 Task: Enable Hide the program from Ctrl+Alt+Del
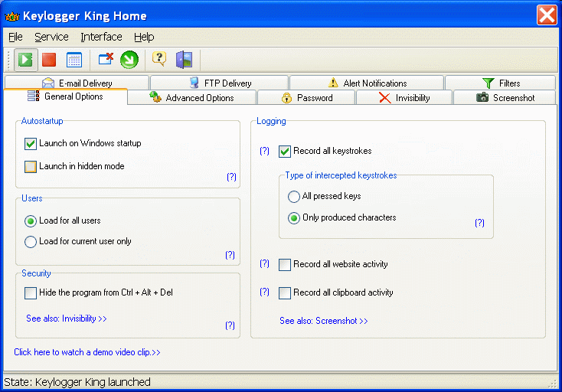coord(31,292)
